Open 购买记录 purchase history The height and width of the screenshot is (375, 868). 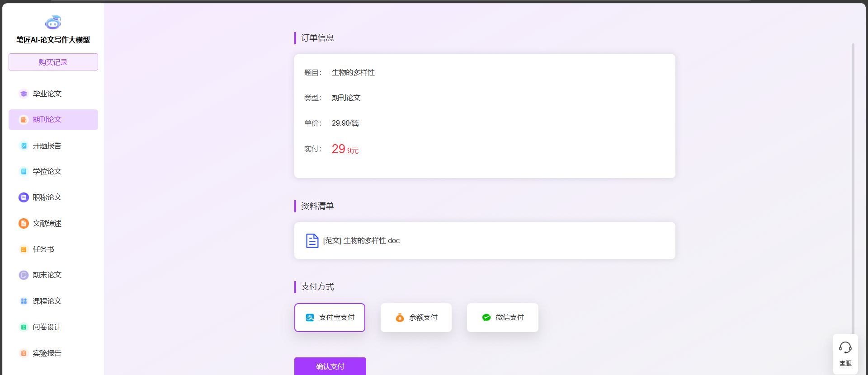(53, 62)
